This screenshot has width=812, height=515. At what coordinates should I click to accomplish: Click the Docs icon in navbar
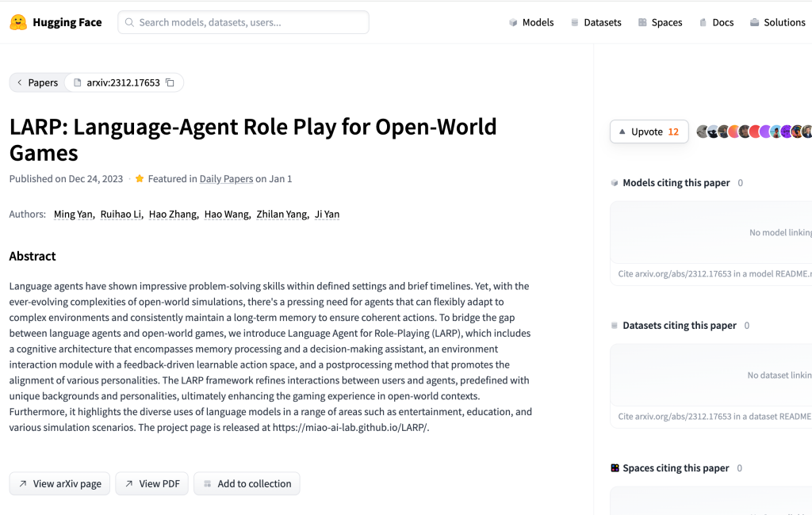point(703,22)
